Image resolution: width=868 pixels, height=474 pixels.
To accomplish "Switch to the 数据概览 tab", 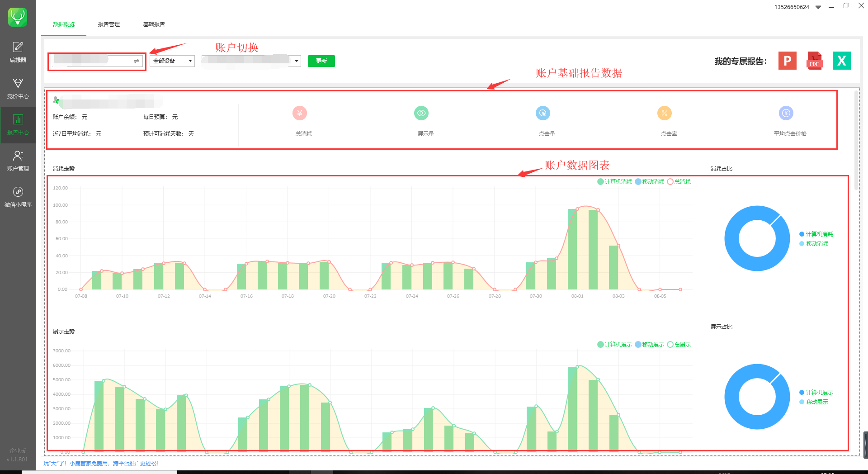I will (x=64, y=24).
